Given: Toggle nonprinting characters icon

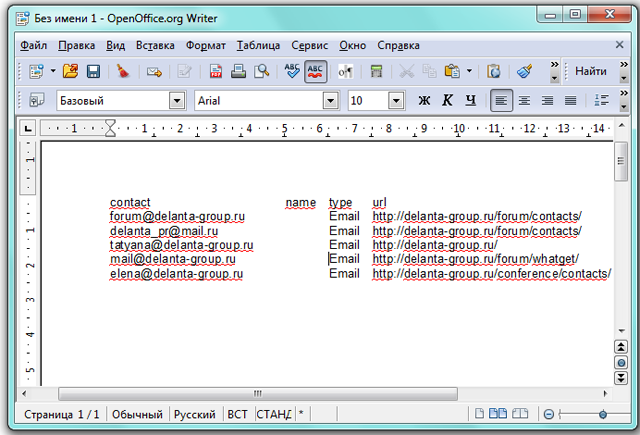Looking at the screenshot, I should coord(345,72).
